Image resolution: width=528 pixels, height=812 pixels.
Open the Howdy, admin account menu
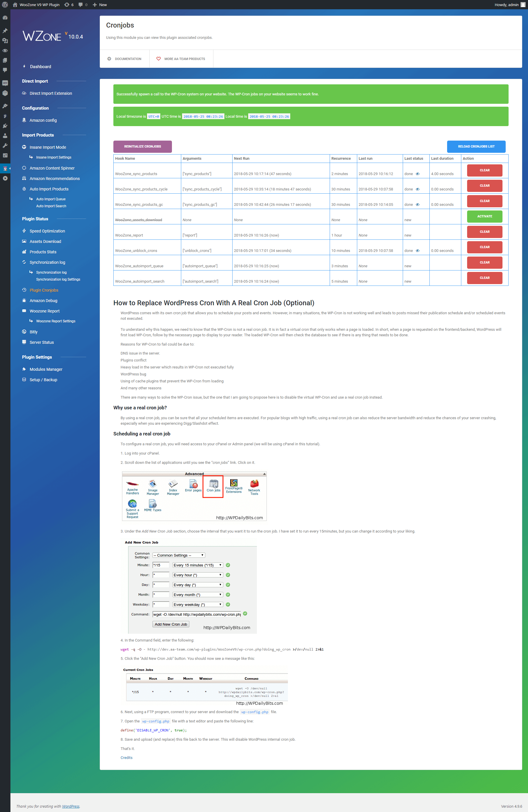click(x=509, y=5)
